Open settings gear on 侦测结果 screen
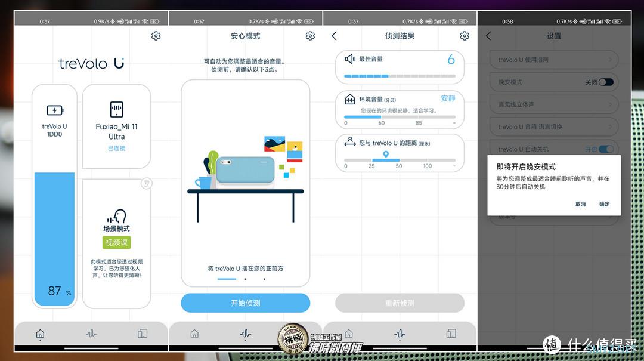The image size is (644, 361). click(465, 36)
